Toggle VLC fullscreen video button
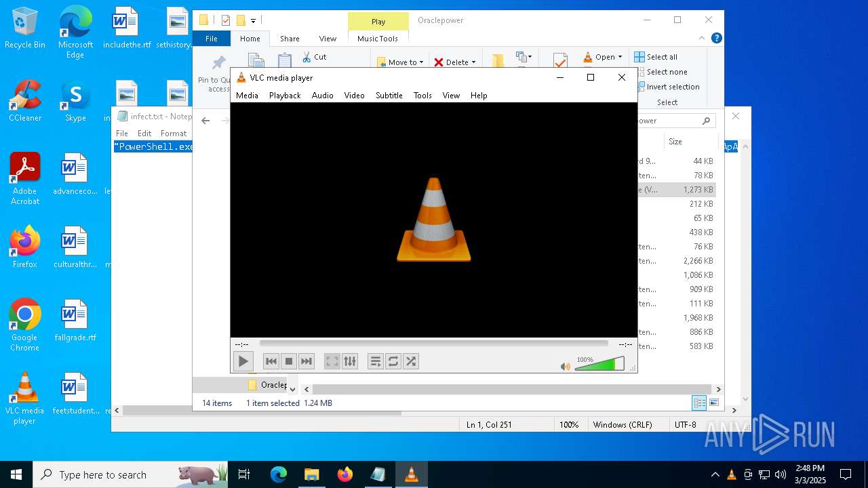Screen dimensions: 868x488 pyautogui.click(x=332, y=361)
